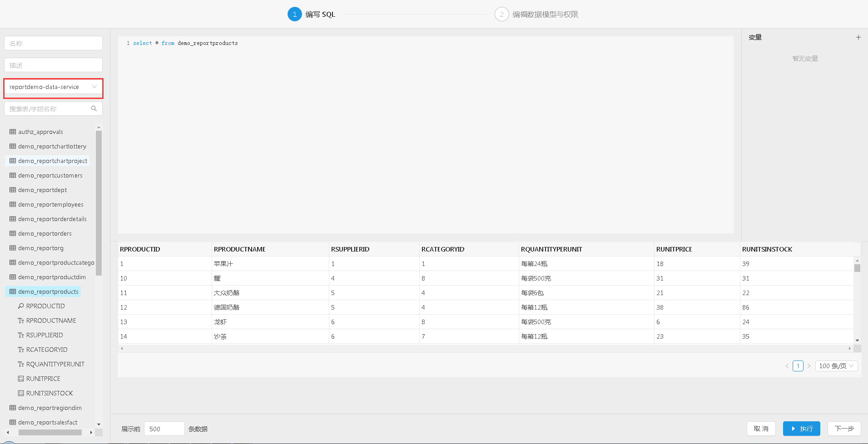Image resolution: width=868 pixels, height=444 pixels.
Task: Click the number type icon beside RUNITSINSTOCK
Action: [21, 393]
